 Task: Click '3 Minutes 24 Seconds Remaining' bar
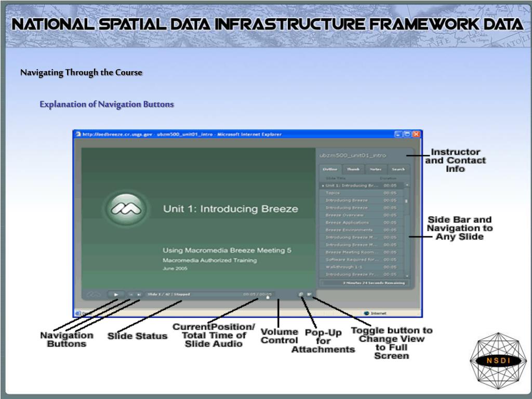(x=365, y=283)
